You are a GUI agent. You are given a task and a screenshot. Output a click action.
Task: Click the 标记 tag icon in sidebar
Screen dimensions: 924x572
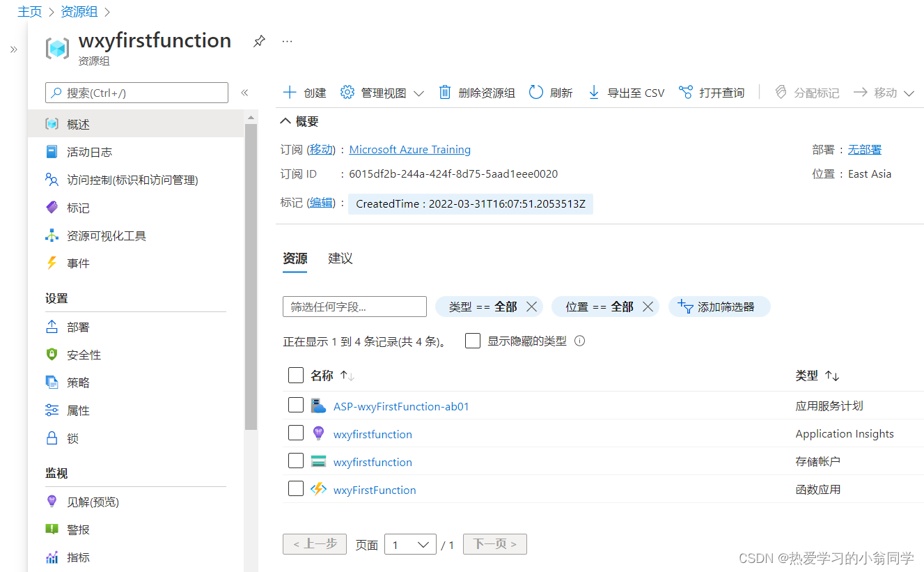(x=52, y=208)
